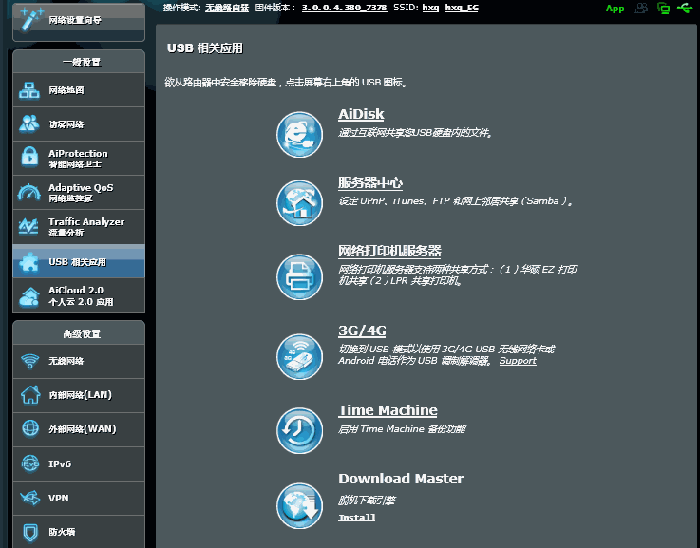
Task: Open Traffic Analyzer menu entry
Action: pos(79,226)
